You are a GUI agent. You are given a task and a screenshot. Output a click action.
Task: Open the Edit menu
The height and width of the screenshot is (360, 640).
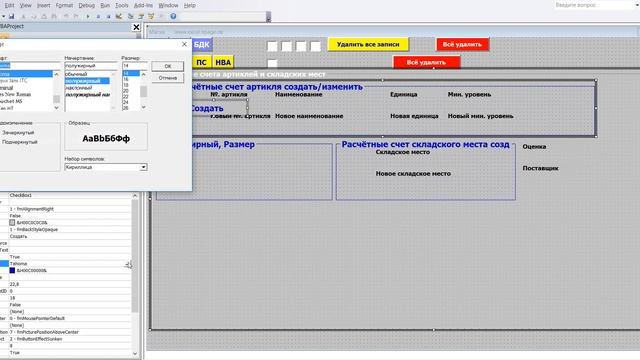click(x=9, y=5)
